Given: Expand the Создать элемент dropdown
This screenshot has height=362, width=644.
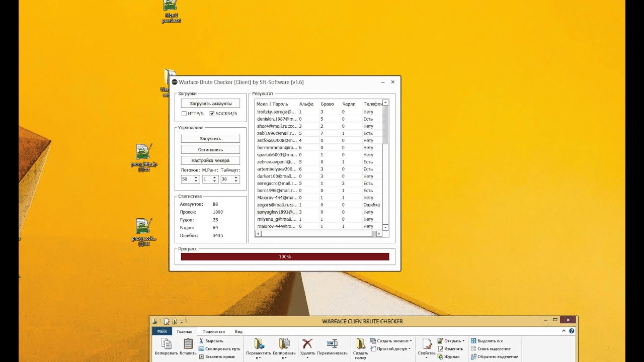Looking at the screenshot, I should [x=411, y=341].
